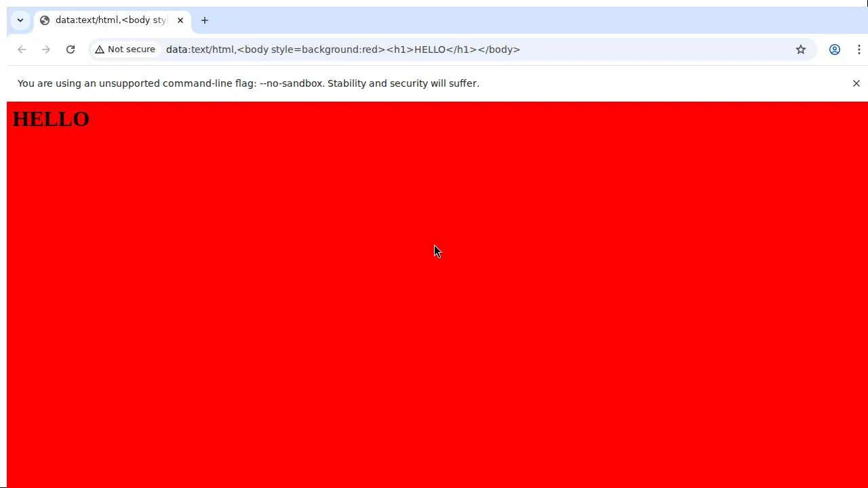
Task: Open the profile account icon
Action: pyautogui.click(x=835, y=49)
